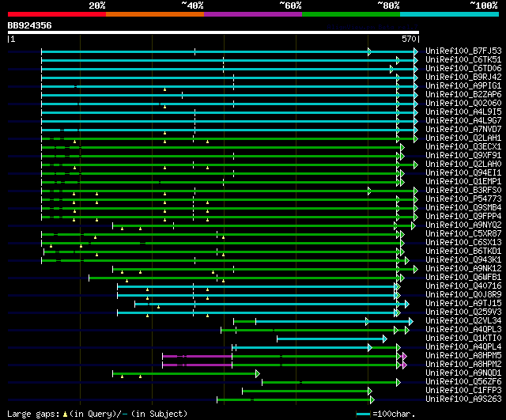Screen dimensions: 506x420
Task: Click the UniRef100_A9NYQ2 label
Action: [x=463, y=225]
